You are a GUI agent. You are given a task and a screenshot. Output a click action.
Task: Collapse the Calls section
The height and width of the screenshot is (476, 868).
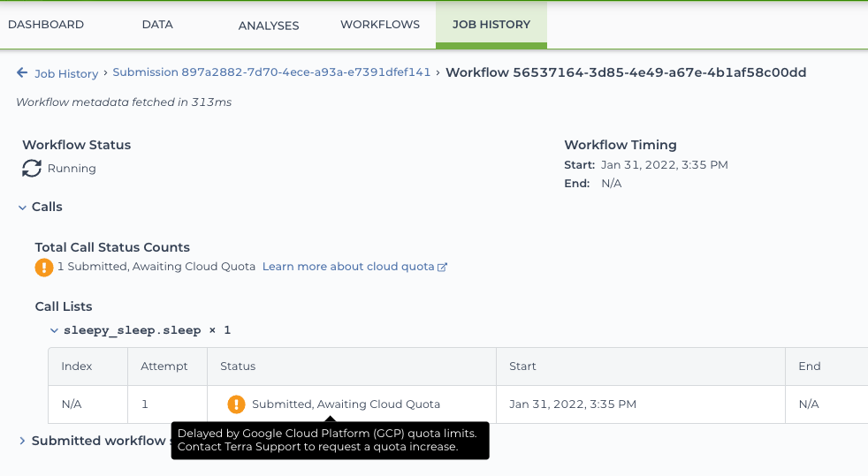(22, 208)
